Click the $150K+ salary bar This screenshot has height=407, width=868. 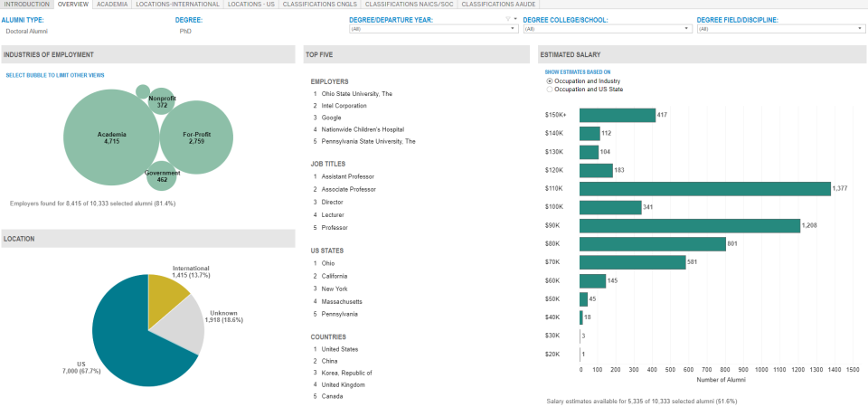[x=618, y=115]
